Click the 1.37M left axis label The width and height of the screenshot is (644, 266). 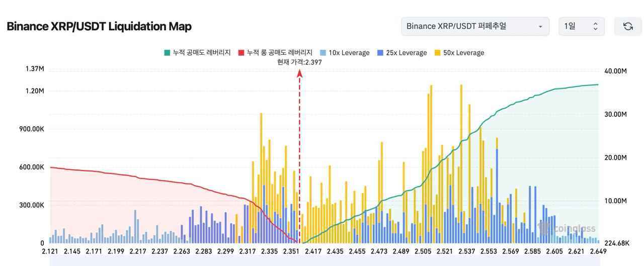[34, 69]
